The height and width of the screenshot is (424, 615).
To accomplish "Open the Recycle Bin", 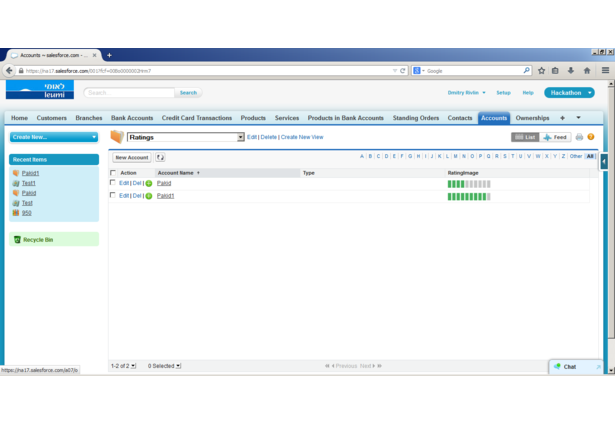I will click(38, 240).
